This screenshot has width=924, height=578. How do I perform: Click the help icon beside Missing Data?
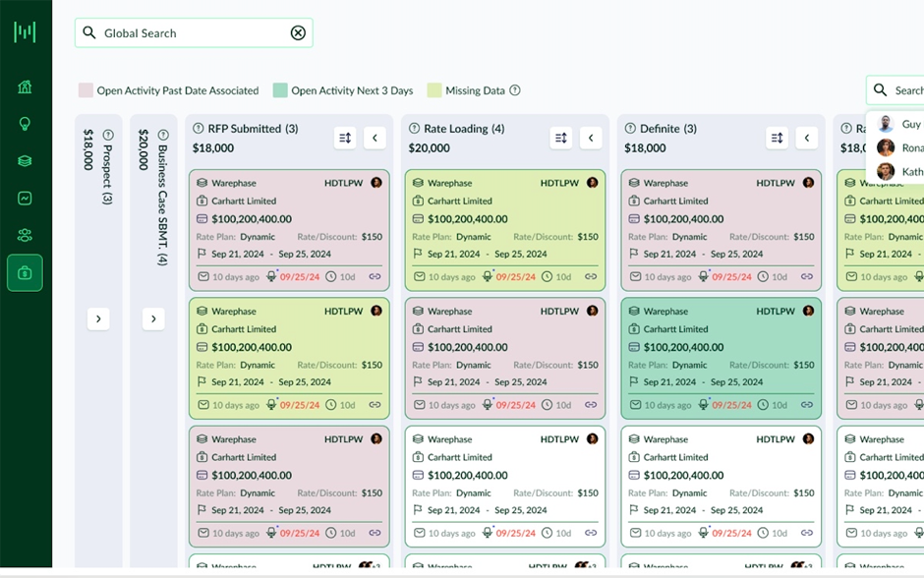[515, 90]
